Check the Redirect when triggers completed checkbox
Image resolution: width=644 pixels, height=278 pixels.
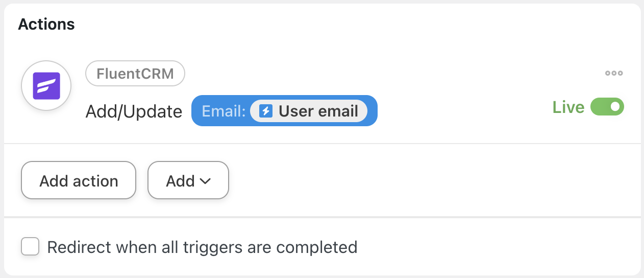(30, 247)
